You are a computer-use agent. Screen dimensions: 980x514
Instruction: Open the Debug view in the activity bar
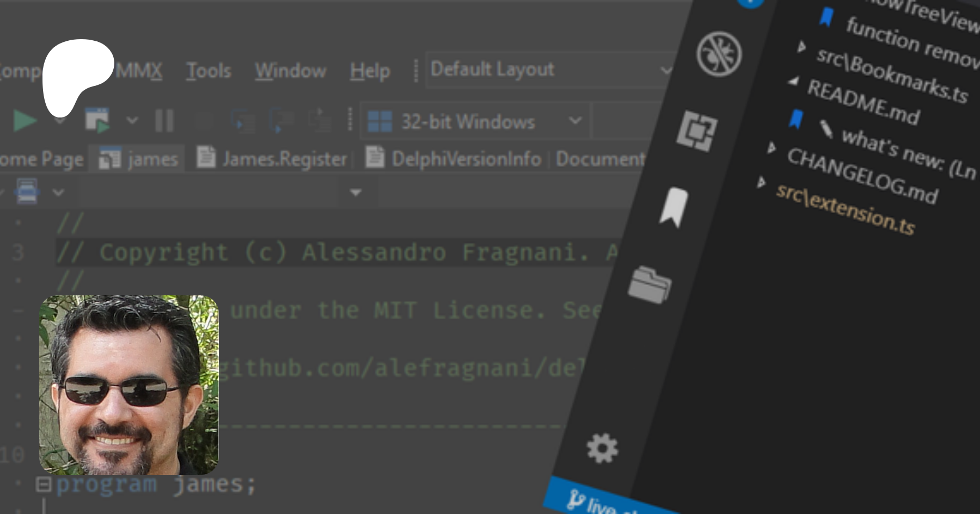[719, 54]
